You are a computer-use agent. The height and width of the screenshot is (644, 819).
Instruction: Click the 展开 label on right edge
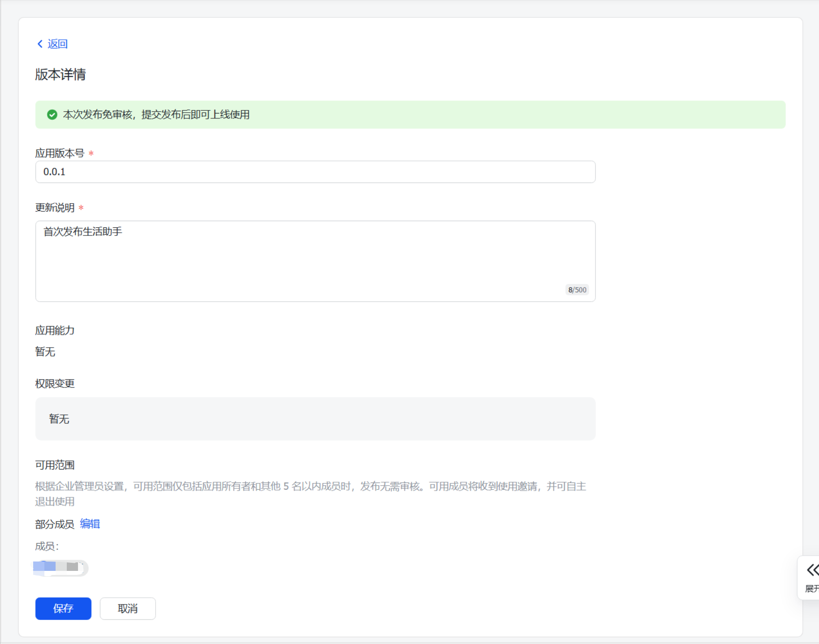(811, 588)
